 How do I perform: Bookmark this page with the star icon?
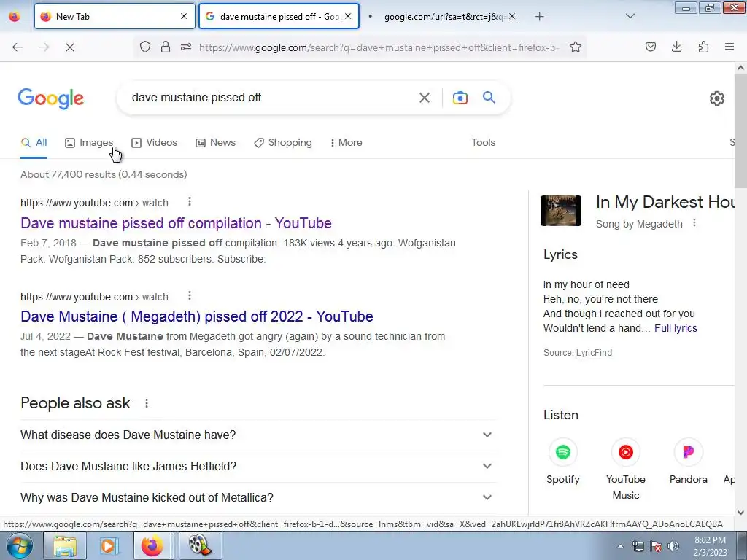coord(576,47)
